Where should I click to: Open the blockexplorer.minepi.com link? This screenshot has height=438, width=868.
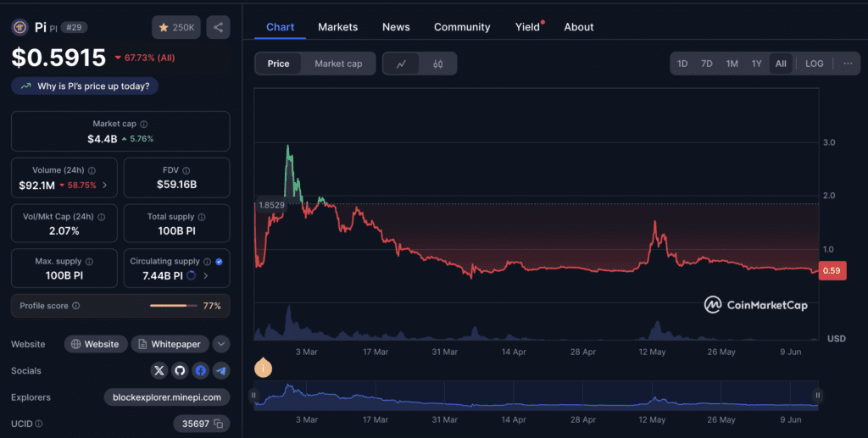pos(167,397)
